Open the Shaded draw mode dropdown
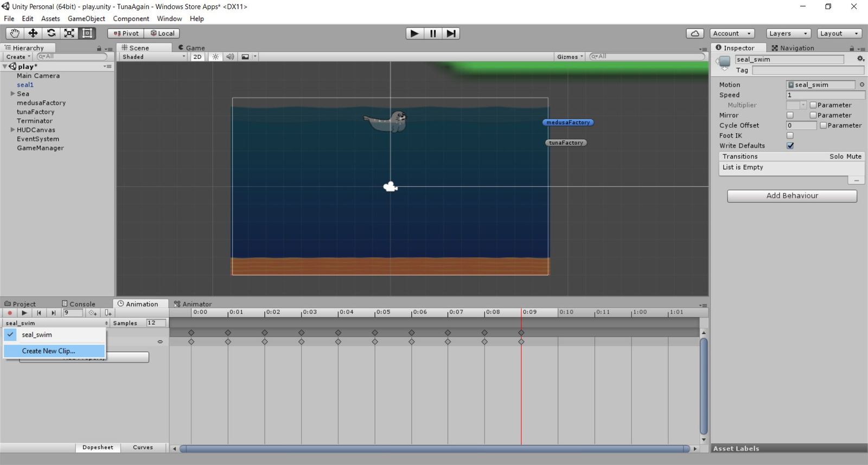Image resolution: width=868 pixels, height=465 pixels. pos(153,56)
